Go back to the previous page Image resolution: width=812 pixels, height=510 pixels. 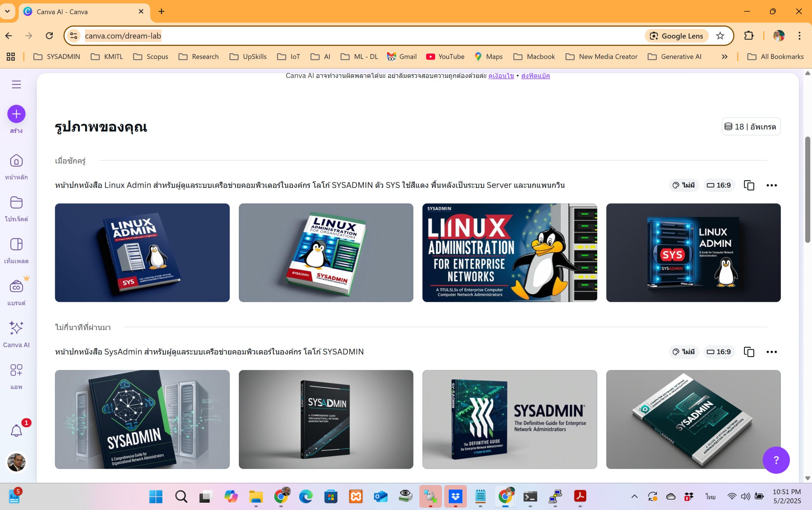9,36
